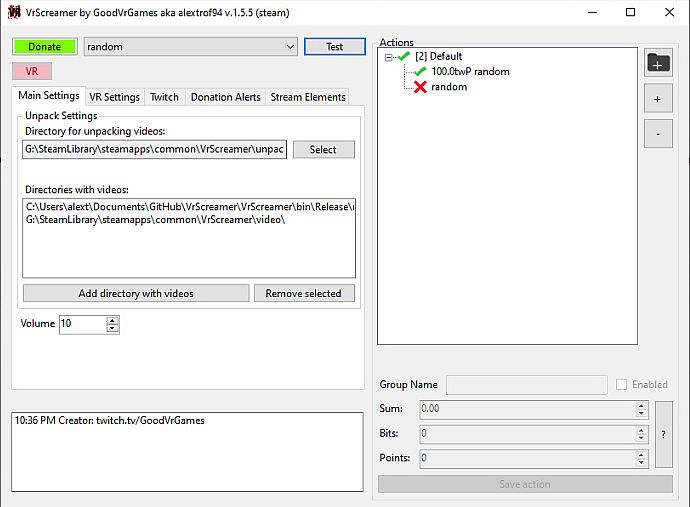Click the Creator twitch.tv/GoodVrGames log line
690x507 pixels.
(x=110, y=420)
